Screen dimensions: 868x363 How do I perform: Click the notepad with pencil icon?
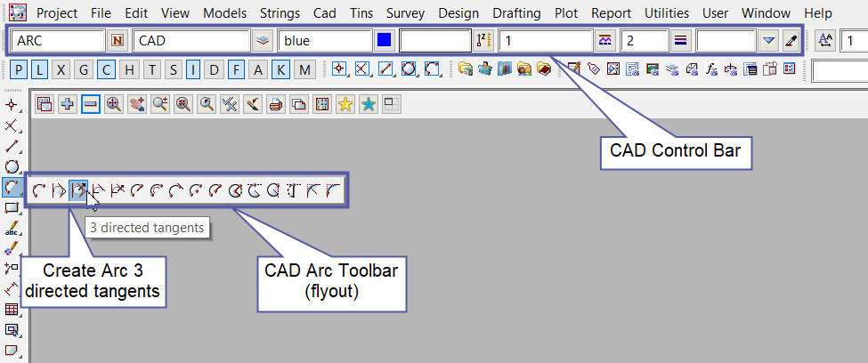pos(574,69)
